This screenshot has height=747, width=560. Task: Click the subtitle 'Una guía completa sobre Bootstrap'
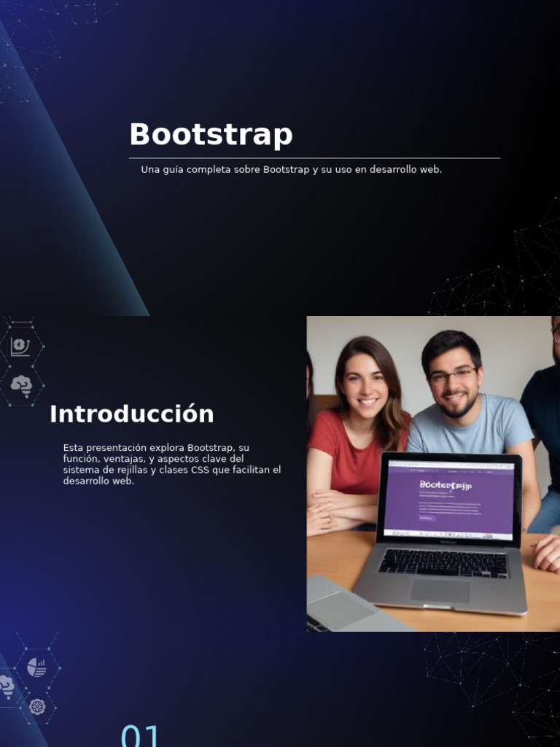291,169
